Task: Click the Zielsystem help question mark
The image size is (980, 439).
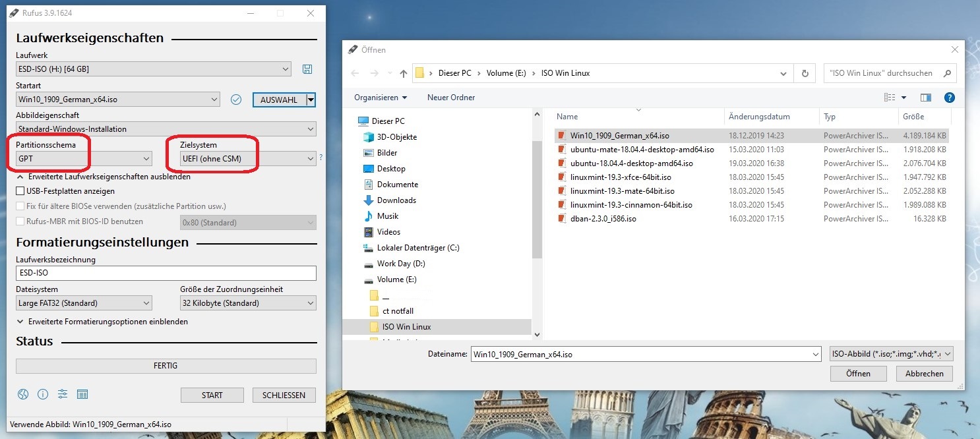Action: coord(321,158)
